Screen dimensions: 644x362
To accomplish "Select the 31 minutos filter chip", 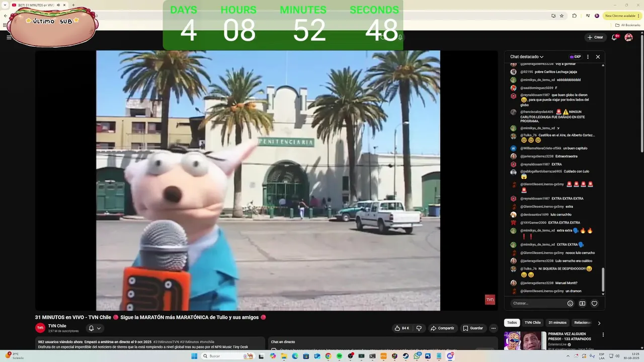I will pyautogui.click(x=557, y=323).
